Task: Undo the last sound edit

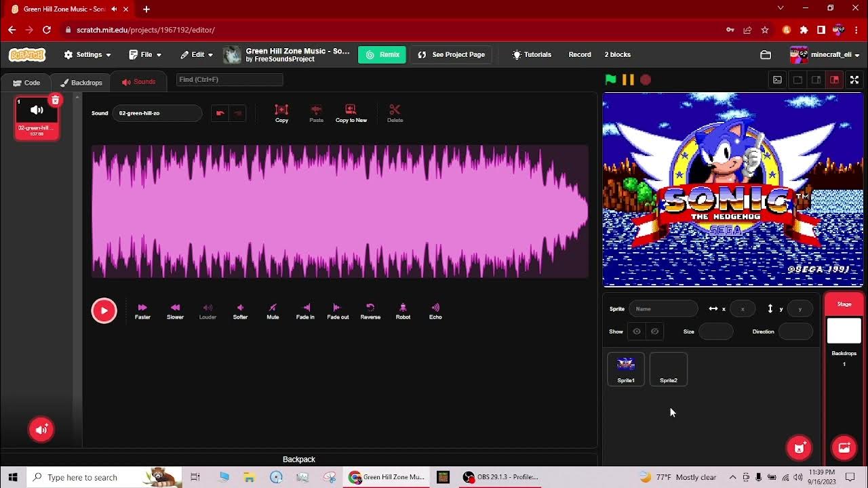Action: (220, 113)
